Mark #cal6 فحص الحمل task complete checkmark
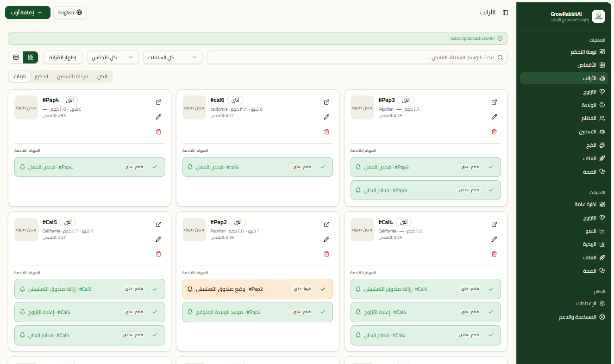614x364 pixels. [x=323, y=167]
